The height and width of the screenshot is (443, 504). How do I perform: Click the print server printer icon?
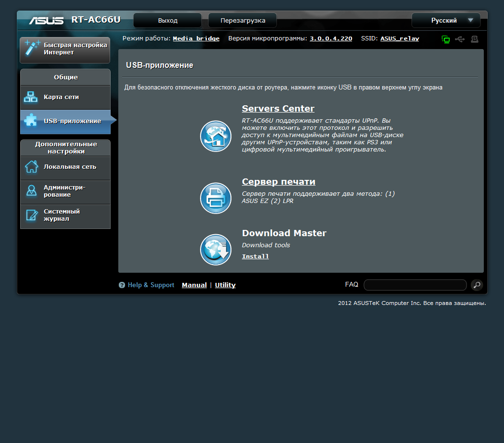tap(215, 198)
